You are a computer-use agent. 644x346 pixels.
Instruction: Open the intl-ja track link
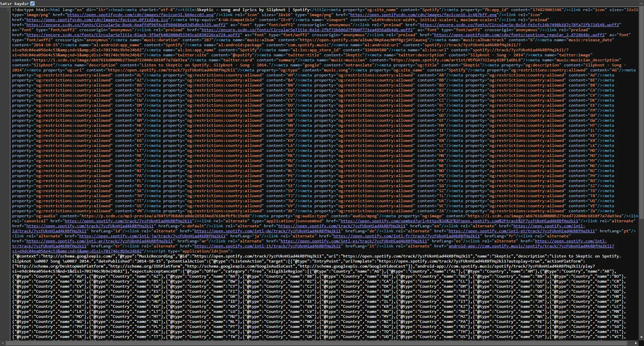[152, 236]
